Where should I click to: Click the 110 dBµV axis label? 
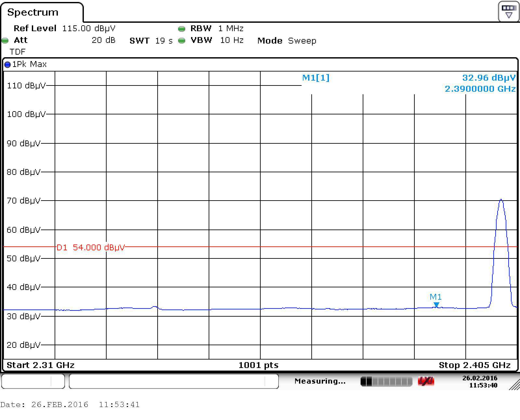click(26, 85)
